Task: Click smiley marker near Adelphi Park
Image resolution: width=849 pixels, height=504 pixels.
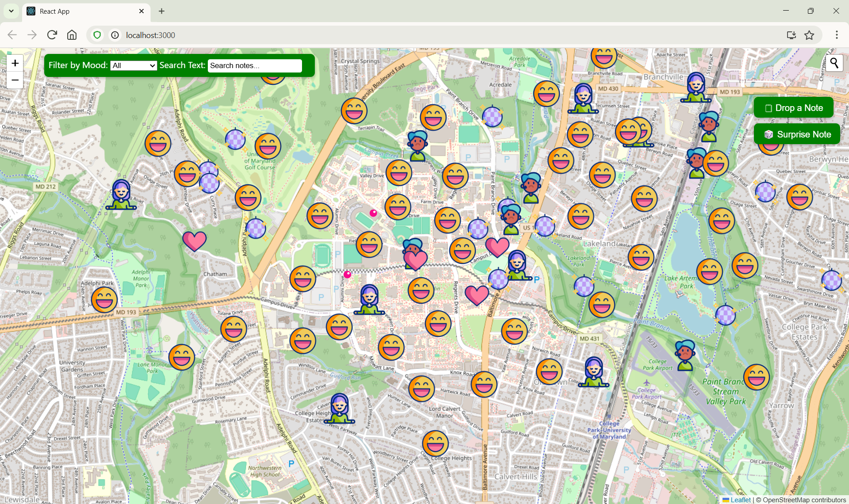Action: click(x=104, y=300)
